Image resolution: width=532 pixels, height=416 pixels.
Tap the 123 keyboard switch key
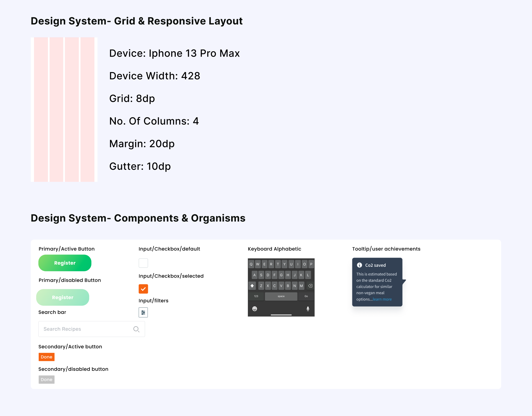point(256,296)
